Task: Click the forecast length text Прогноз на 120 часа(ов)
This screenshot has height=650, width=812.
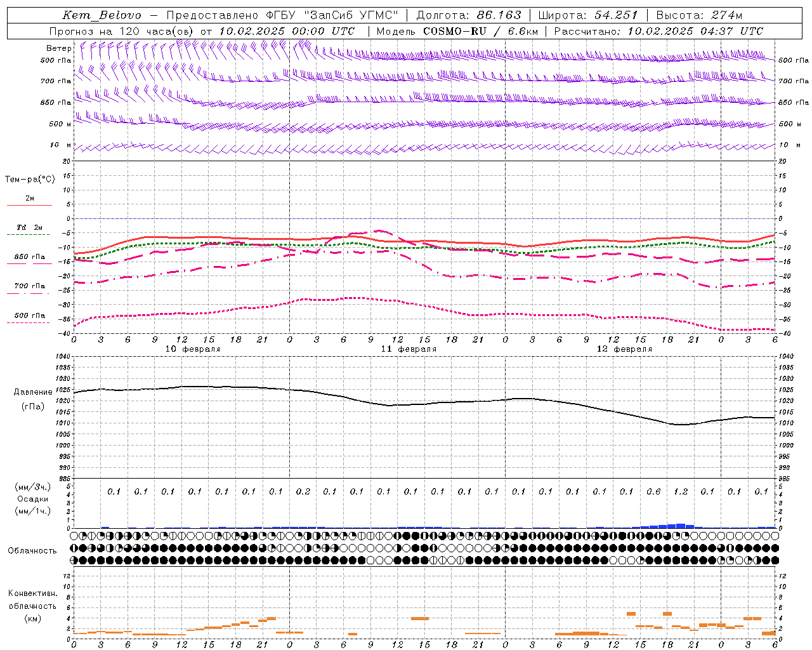Action: (x=122, y=31)
